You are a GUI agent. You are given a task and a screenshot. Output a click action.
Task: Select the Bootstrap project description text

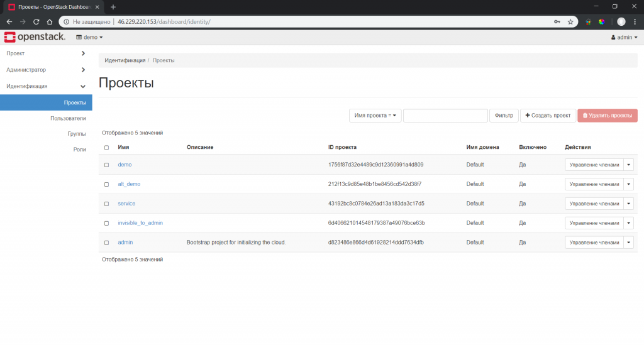[236, 243]
